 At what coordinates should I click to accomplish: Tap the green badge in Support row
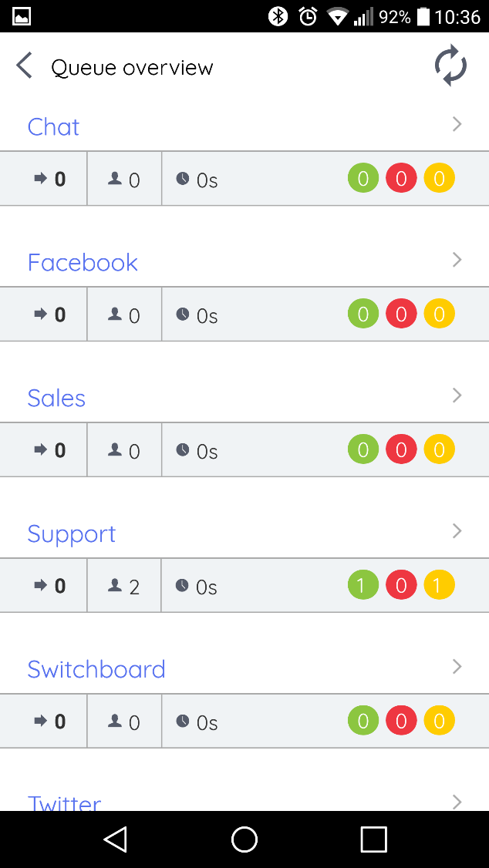(x=363, y=586)
